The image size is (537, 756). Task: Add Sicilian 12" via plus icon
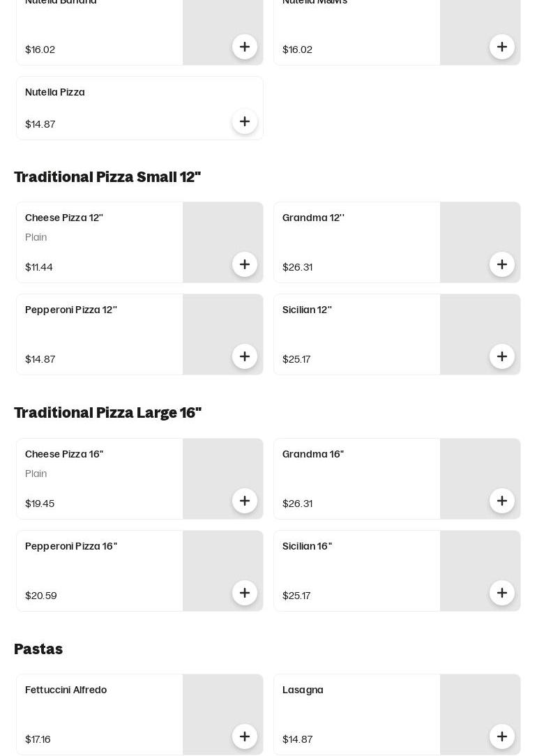[x=502, y=356]
